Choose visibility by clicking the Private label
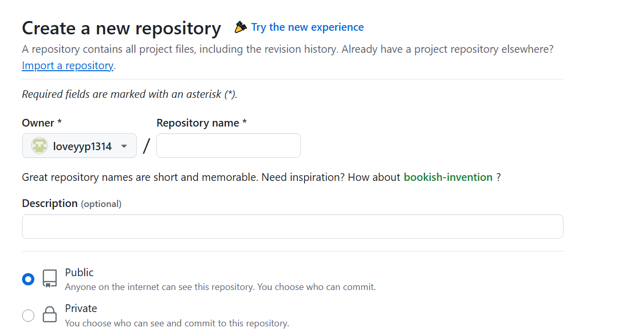 [x=81, y=308]
